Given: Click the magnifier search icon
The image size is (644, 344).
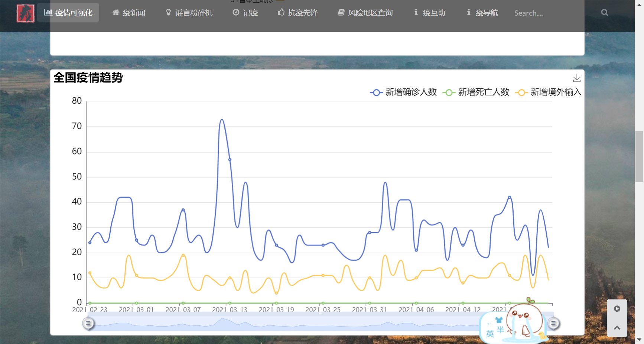Looking at the screenshot, I should [x=605, y=13].
